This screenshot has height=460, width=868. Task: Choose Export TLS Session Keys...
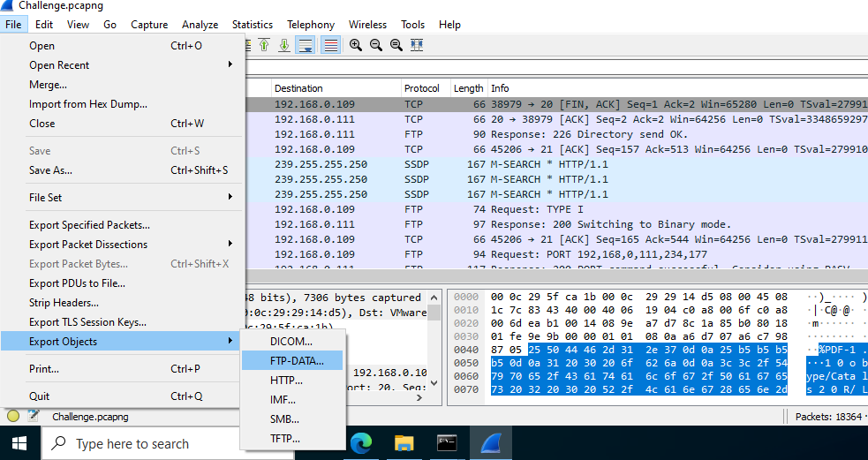pyautogui.click(x=122, y=321)
